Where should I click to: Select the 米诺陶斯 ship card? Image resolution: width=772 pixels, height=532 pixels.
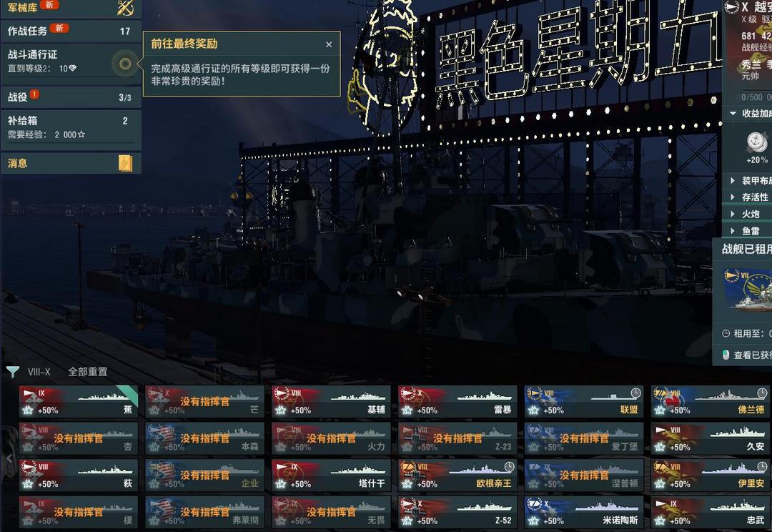coord(584,512)
